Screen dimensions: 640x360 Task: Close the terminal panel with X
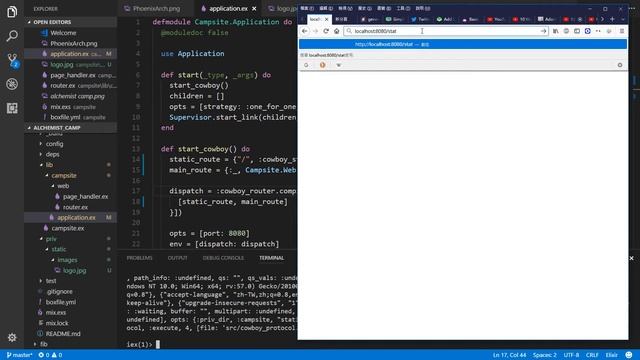coord(631,258)
